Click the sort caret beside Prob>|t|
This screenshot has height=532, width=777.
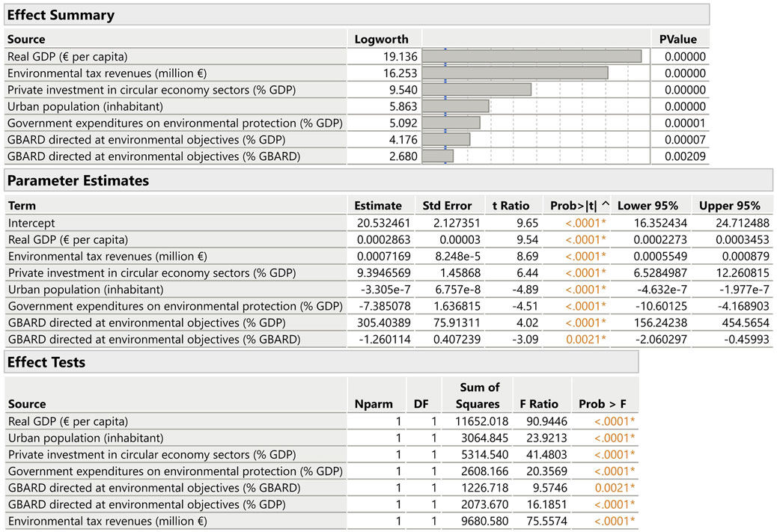click(606, 204)
